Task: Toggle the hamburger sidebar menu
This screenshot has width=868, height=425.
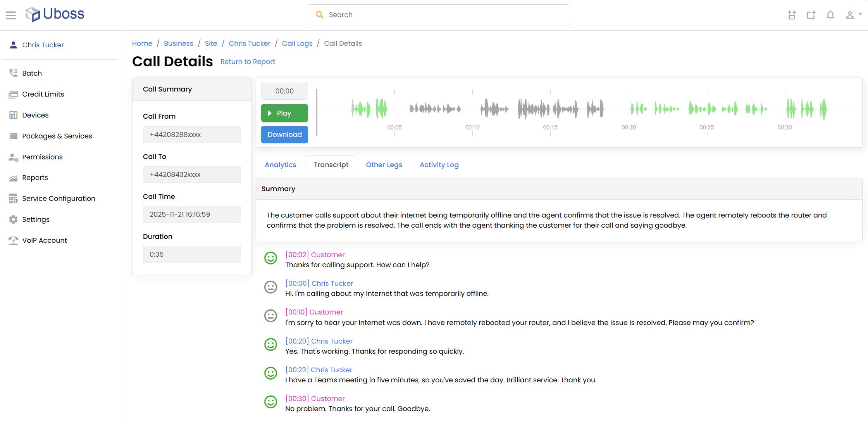Action: (x=11, y=15)
